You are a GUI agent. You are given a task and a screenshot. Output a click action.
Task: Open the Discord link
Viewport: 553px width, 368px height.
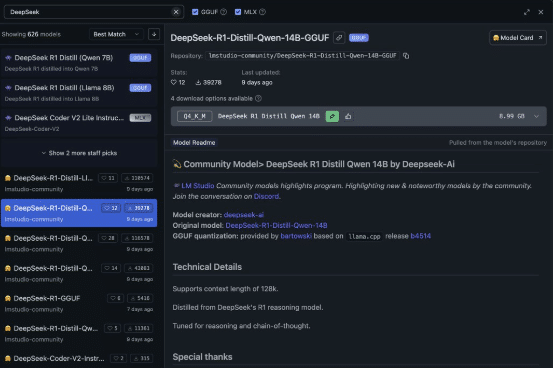(x=266, y=196)
